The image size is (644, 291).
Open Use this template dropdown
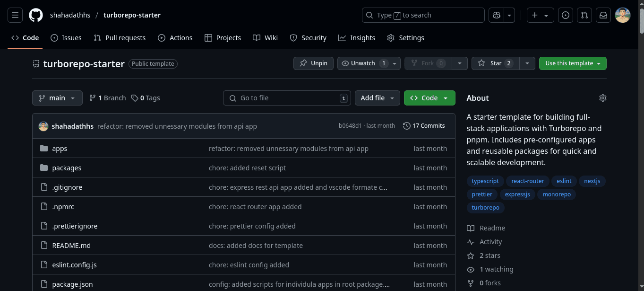(x=573, y=63)
